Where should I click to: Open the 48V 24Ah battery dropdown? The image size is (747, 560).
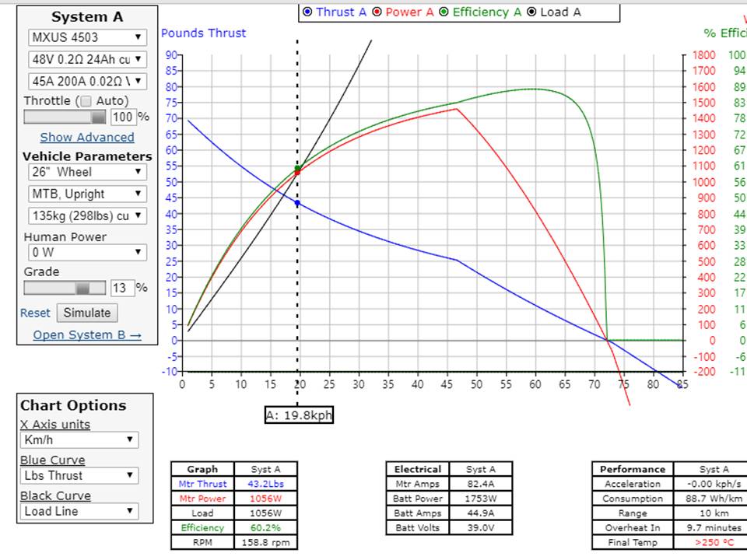(x=86, y=59)
